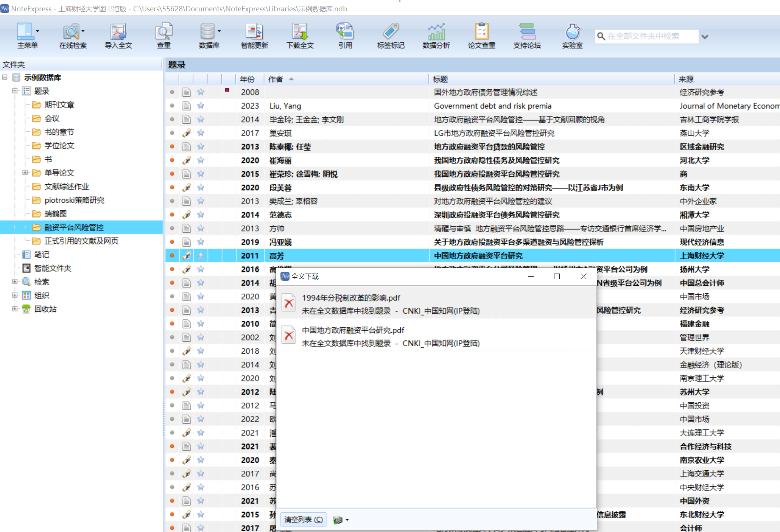Toggle the star on the 崔海丽 row
Screen dimensions: 780x532
pyautogui.click(x=201, y=160)
